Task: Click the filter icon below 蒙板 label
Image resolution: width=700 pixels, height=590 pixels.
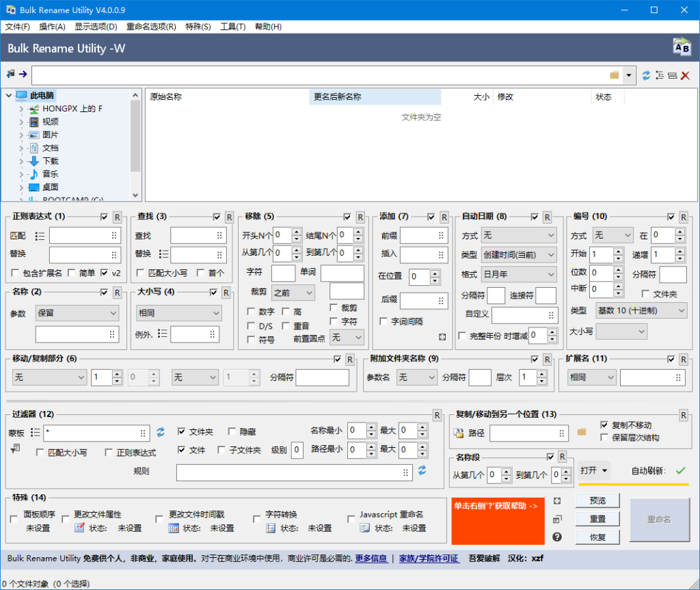Action: pos(15,448)
